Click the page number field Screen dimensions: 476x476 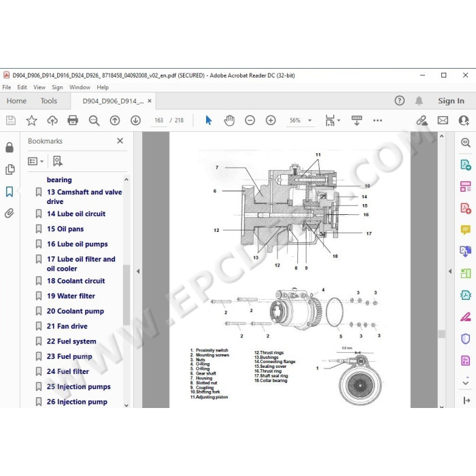click(x=158, y=120)
